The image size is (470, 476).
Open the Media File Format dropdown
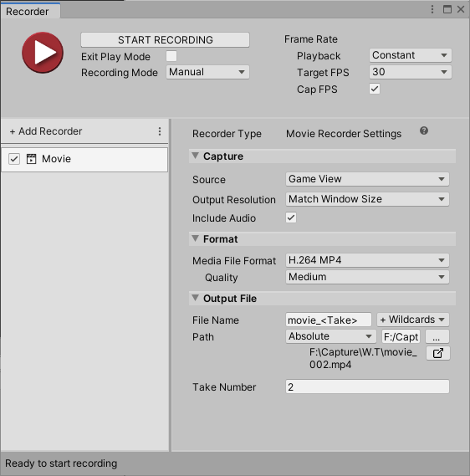367,260
